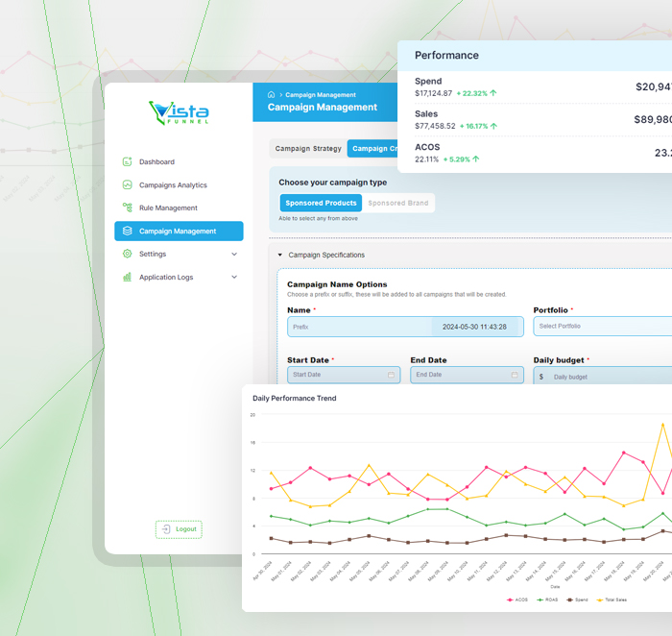This screenshot has height=636, width=672.
Task: Click 'Able to select any from above' hint
Action: pos(318,218)
